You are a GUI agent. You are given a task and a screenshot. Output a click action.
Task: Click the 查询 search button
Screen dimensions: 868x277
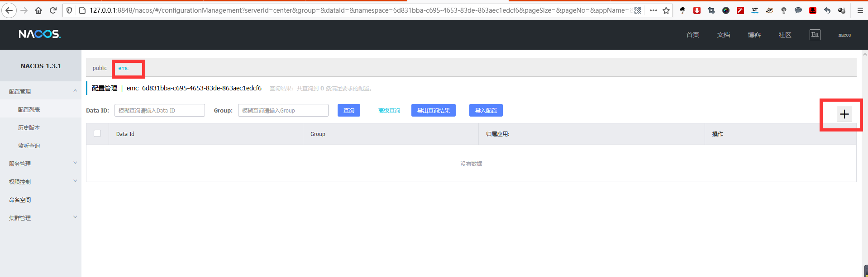pos(348,111)
